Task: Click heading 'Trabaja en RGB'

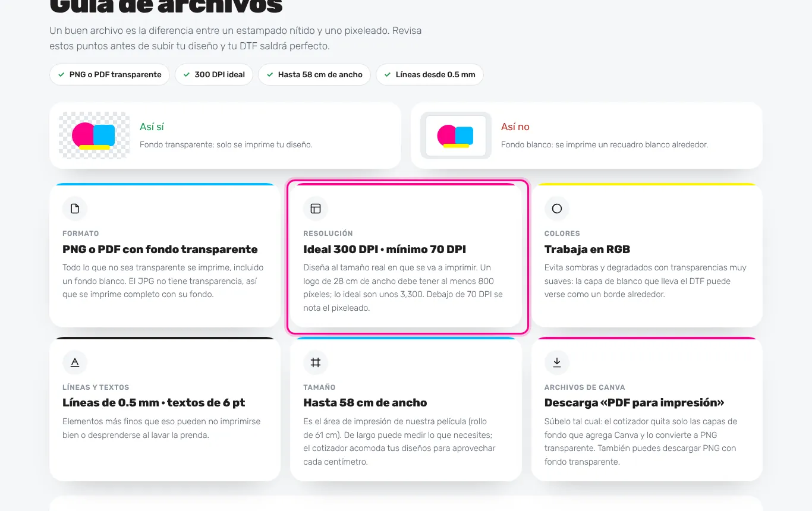Action: tap(587, 250)
